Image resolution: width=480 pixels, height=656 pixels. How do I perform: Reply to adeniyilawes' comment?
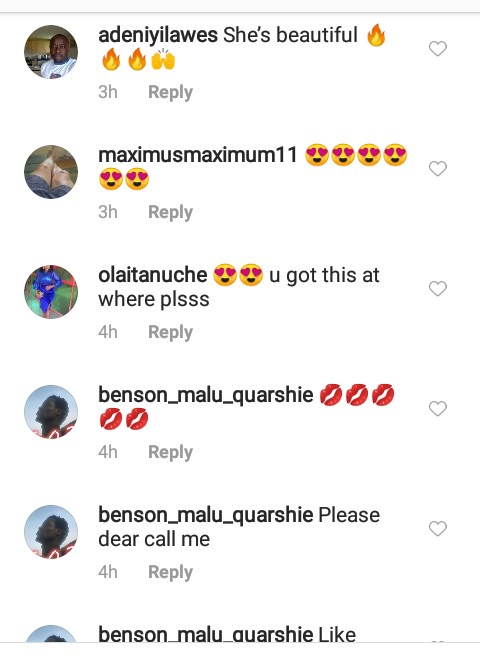[170, 92]
